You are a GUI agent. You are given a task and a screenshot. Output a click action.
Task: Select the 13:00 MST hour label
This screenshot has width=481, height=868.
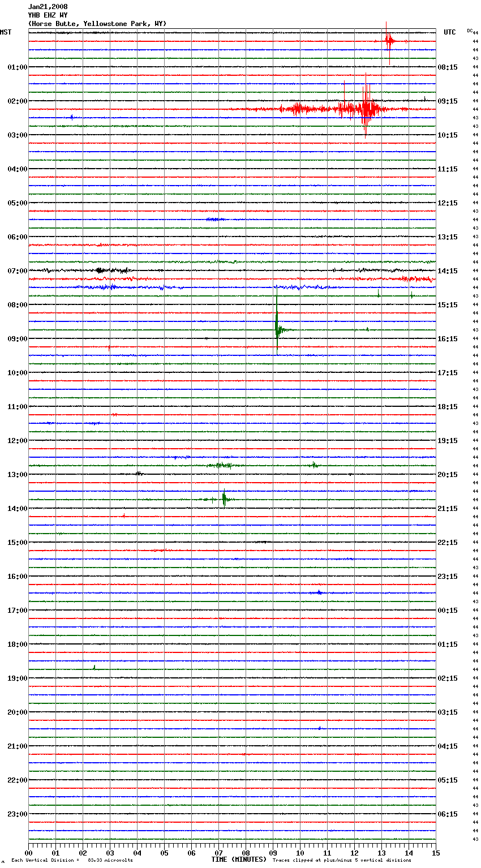(x=17, y=475)
